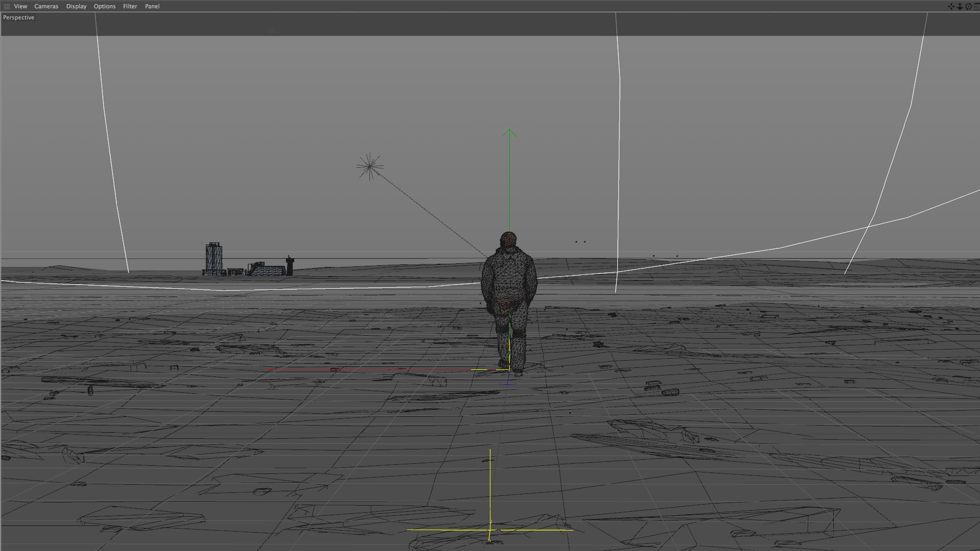980x551 pixels.
Task: Click the blue Z-axis handle below feet
Action: 508,382
